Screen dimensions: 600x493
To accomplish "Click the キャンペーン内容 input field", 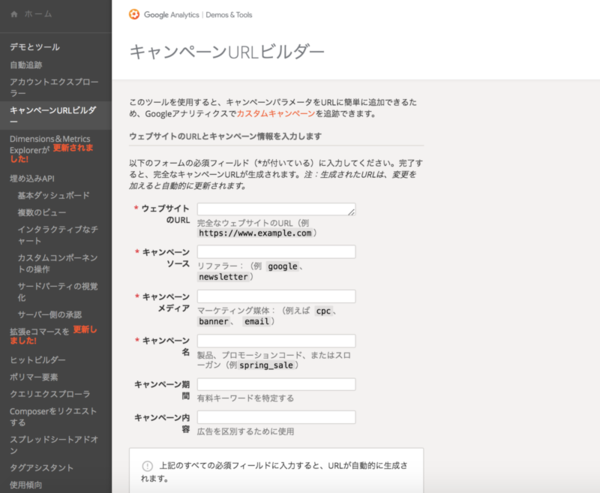I will tap(276, 417).
